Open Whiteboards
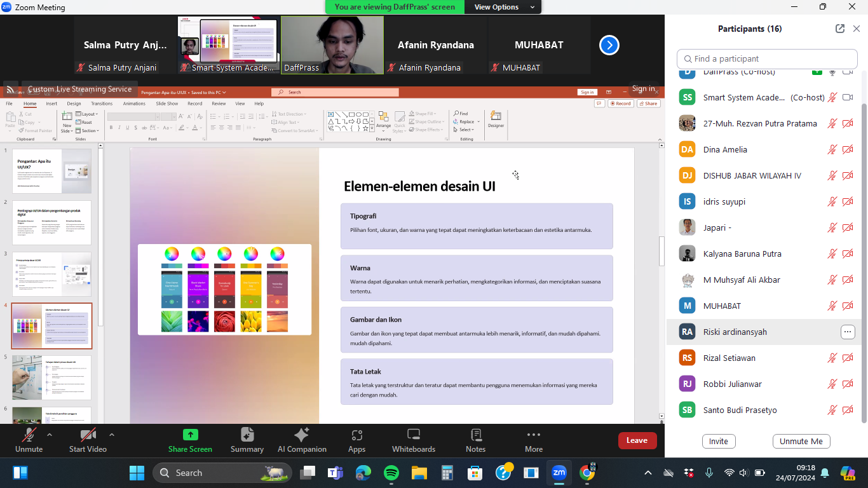This screenshot has width=868, height=488. pyautogui.click(x=414, y=441)
